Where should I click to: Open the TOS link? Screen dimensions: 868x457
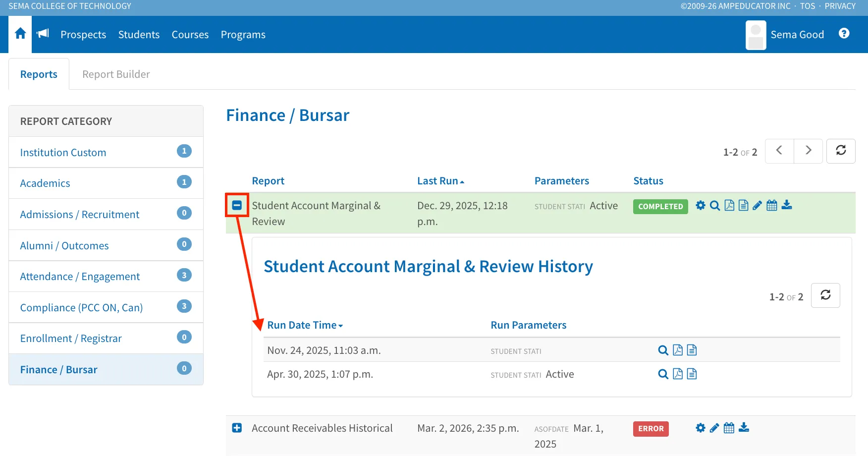tap(808, 6)
